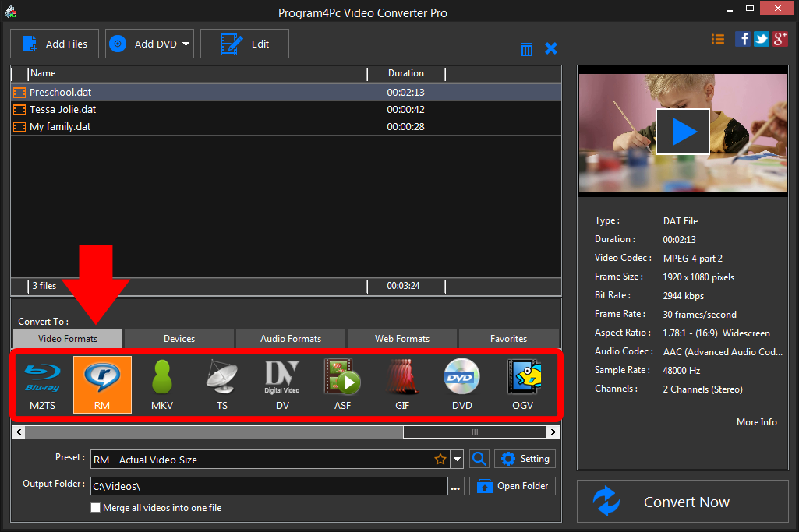Play the video preview thumbnail
Screen dimensions: 799x532
pyautogui.click(x=682, y=131)
